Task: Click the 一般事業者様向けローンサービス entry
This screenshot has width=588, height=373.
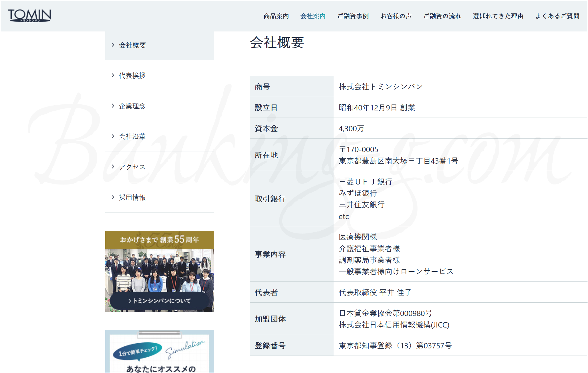Action: 396,271
